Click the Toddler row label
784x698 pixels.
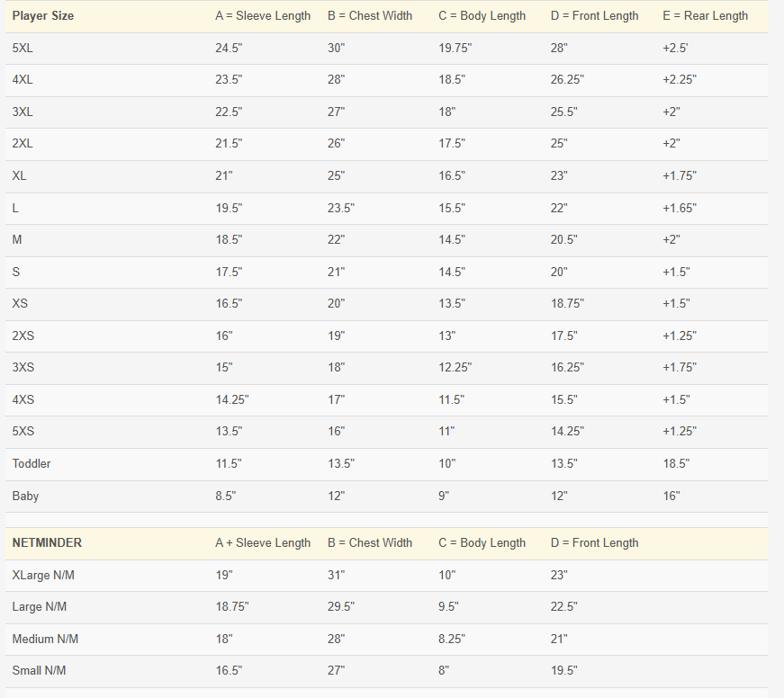click(32, 463)
